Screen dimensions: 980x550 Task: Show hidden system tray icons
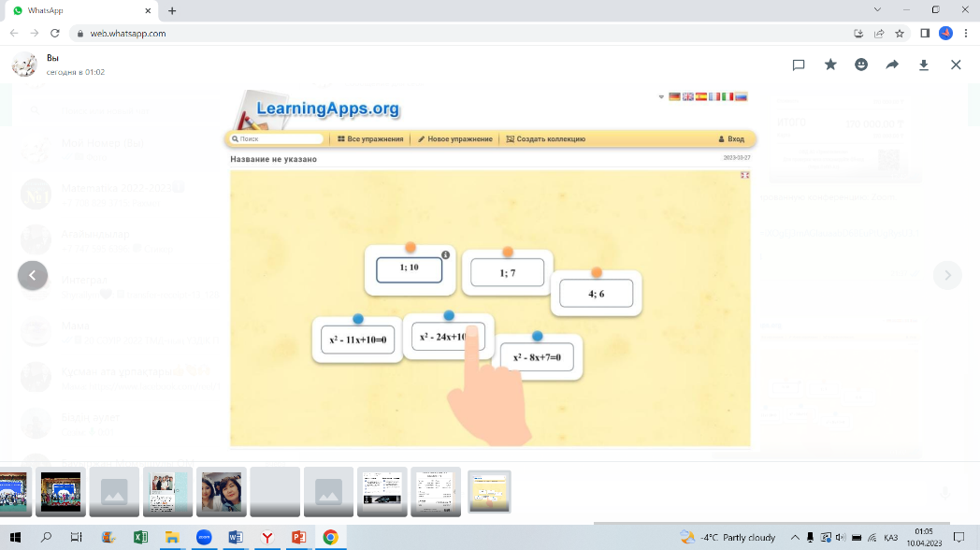[795, 538]
